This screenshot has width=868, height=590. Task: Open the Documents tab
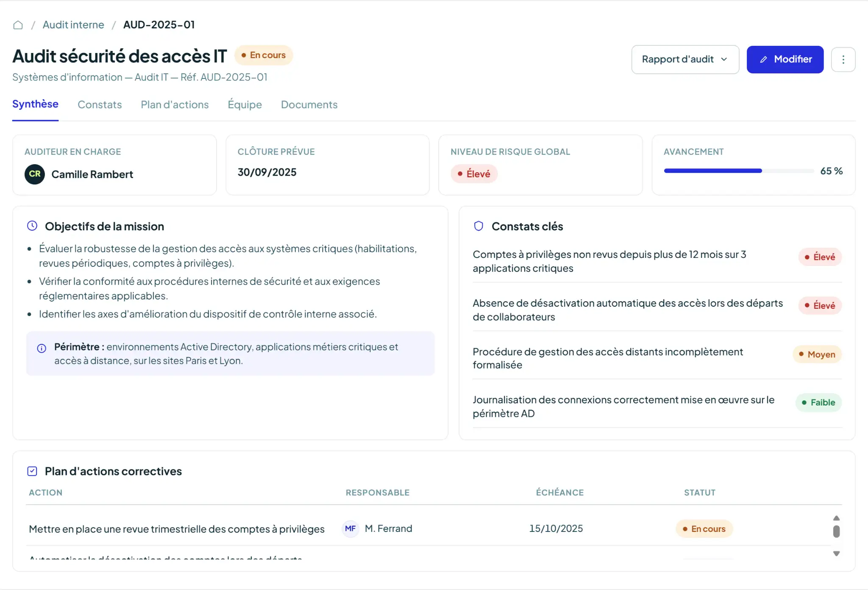pos(309,105)
